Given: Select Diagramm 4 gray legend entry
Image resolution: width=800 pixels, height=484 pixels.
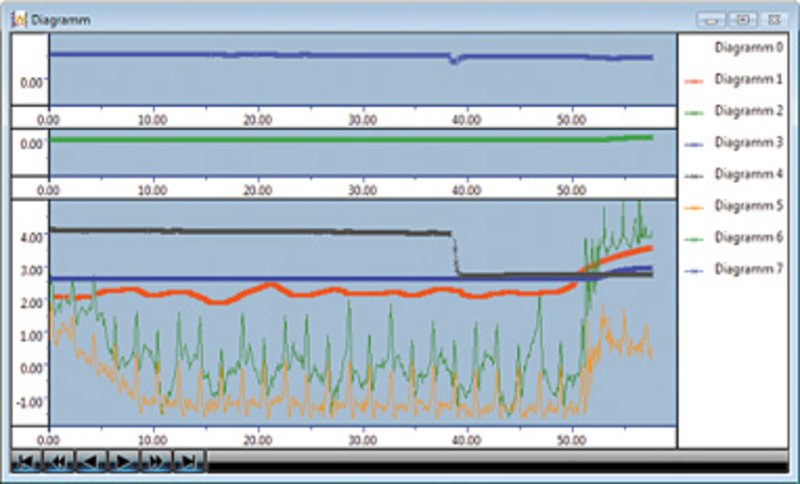Looking at the screenshot, I should pos(733,174).
